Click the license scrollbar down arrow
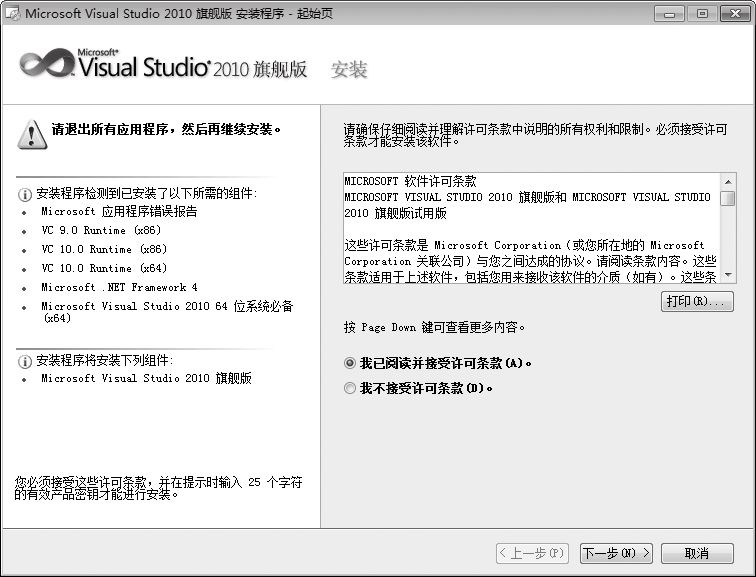 [x=727, y=277]
